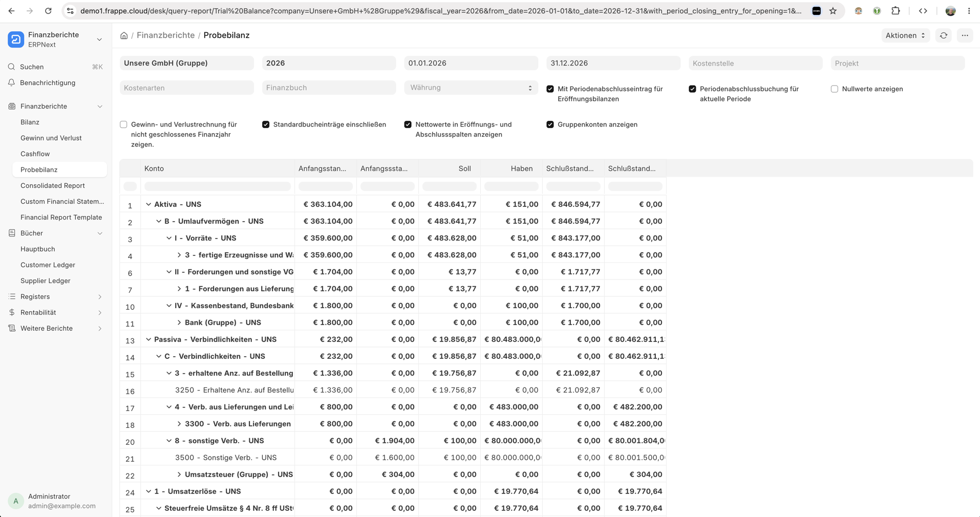
Task: View site information icon in address bar
Action: point(71,11)
